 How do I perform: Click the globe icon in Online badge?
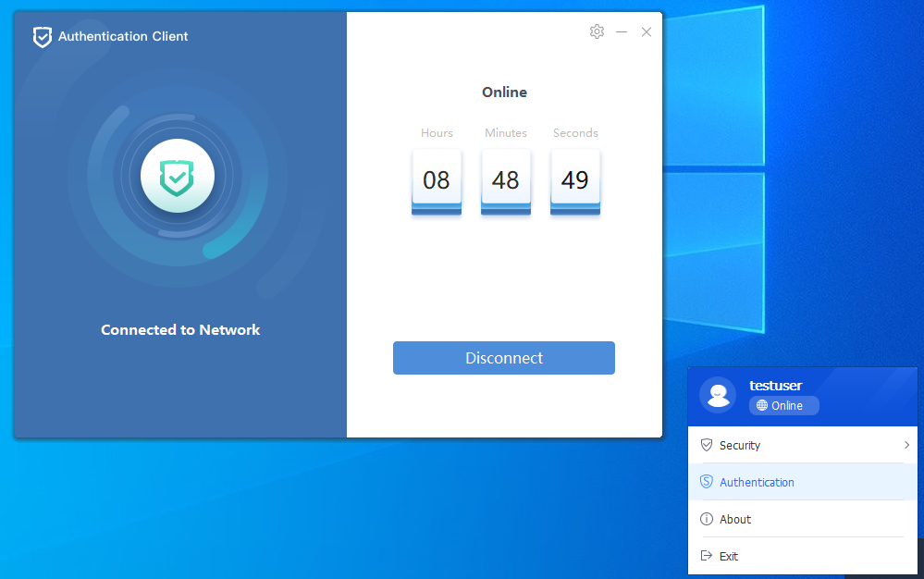[x=762, y=406]
